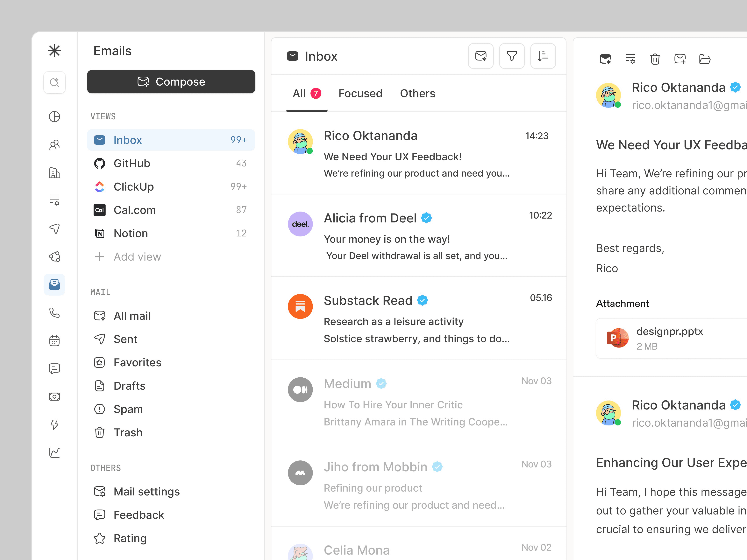Open the Celia Mona email

click(418, 543)
